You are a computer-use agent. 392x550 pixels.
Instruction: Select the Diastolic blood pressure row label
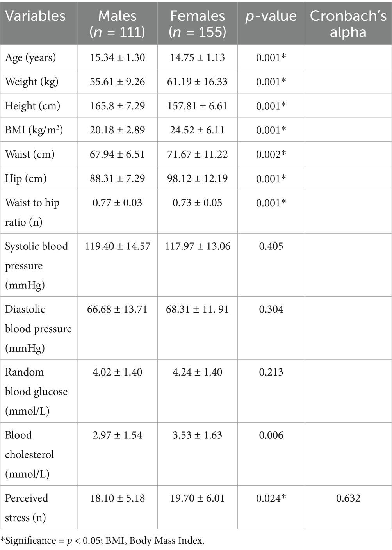(x=38, y=328)
